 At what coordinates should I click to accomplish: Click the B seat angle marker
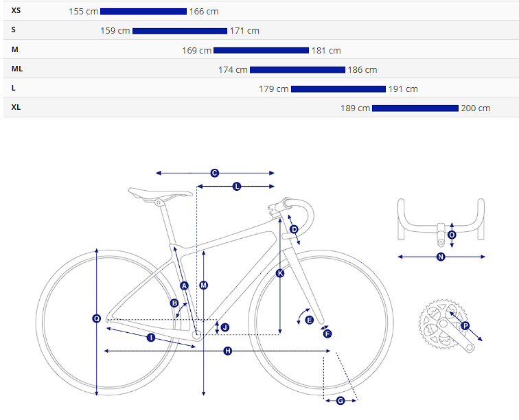point(174,303)
